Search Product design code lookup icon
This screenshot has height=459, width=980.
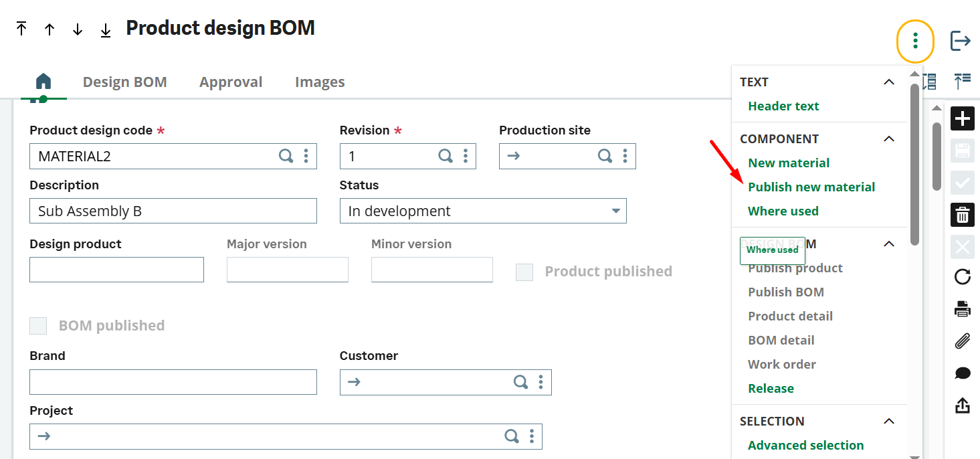coord(286,156)
